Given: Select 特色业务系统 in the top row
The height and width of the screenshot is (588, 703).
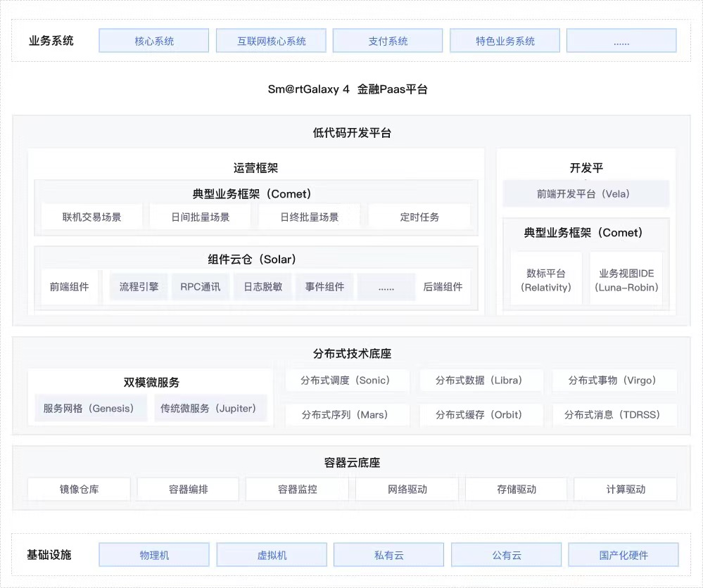Looking at the screenshot, I should 505,40.
